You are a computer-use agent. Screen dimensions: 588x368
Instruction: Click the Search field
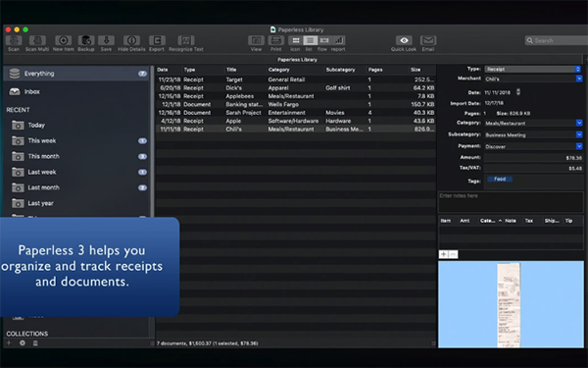pos(557,40)
